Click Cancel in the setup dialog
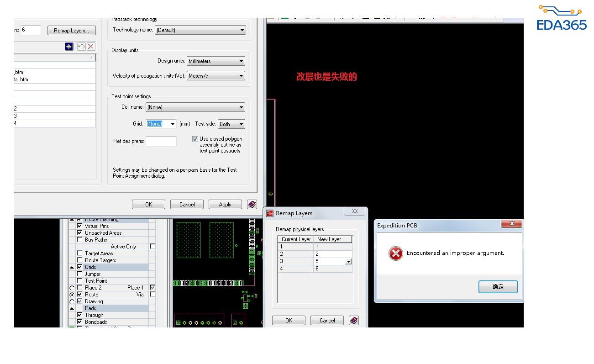Image resolution: width=594 pixels, height=364 pixels. [187, 205]
